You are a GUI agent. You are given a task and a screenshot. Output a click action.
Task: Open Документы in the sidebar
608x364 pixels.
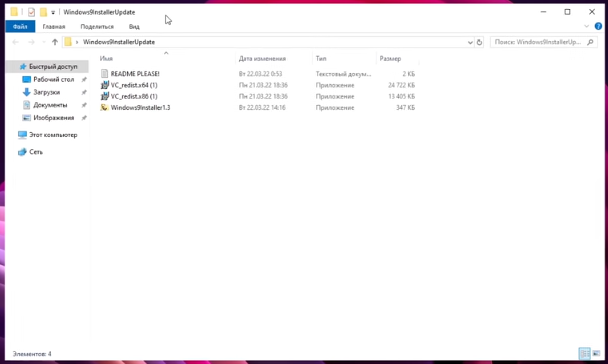[50, 105]
